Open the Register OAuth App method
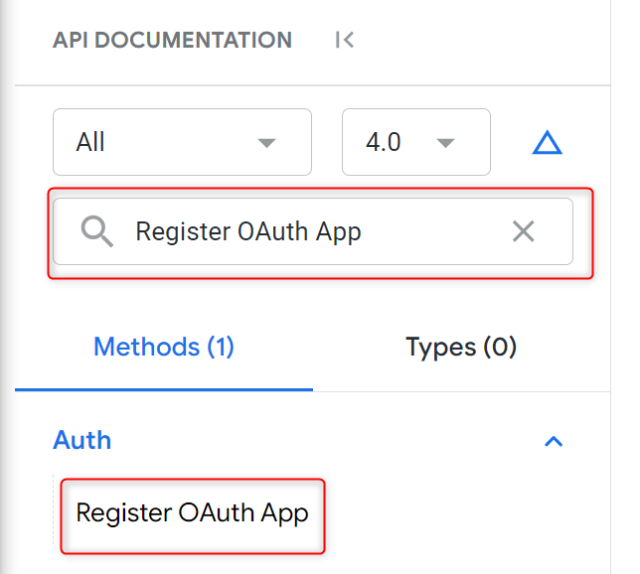Viewport: 640px width, 574px height. tap(192, 513)
